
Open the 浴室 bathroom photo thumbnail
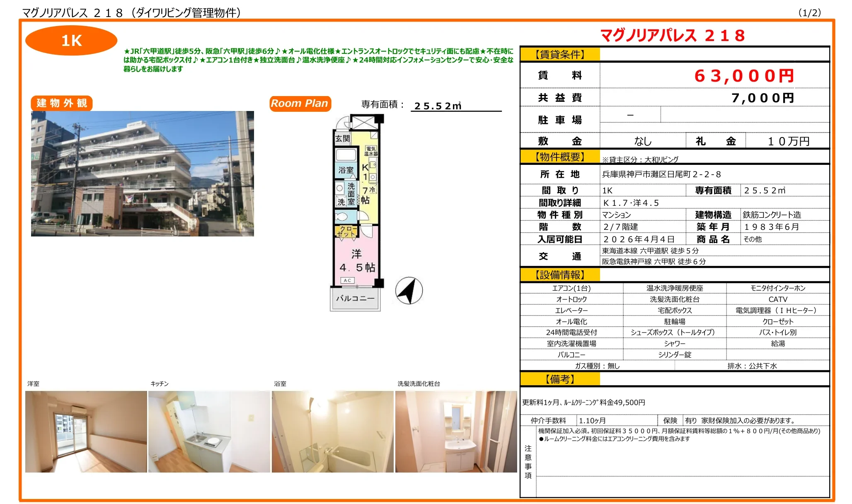click(x=332, y=431)
